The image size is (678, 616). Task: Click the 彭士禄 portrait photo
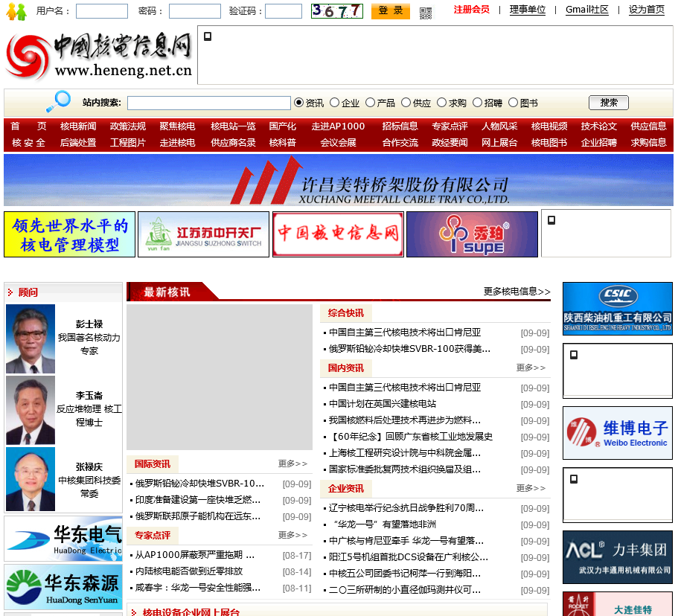(x=31, y=339)
